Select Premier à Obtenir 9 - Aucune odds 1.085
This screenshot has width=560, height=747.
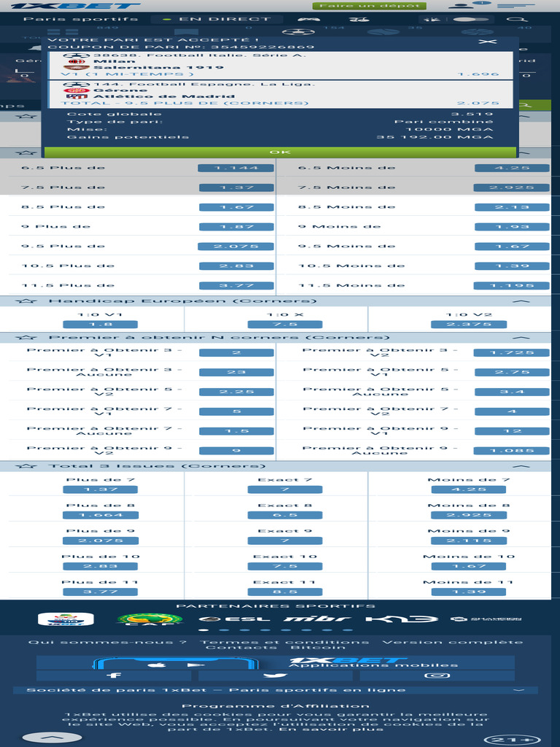coord(512,451)
